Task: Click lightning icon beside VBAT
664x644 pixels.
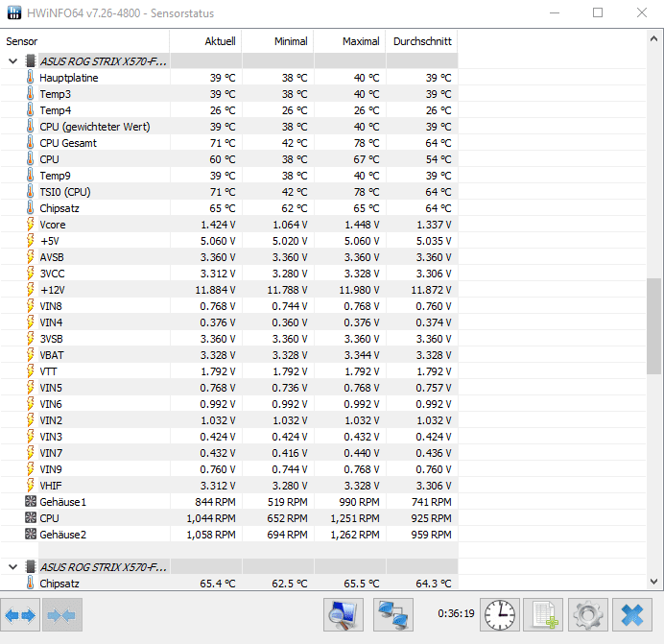Action: 31,355
